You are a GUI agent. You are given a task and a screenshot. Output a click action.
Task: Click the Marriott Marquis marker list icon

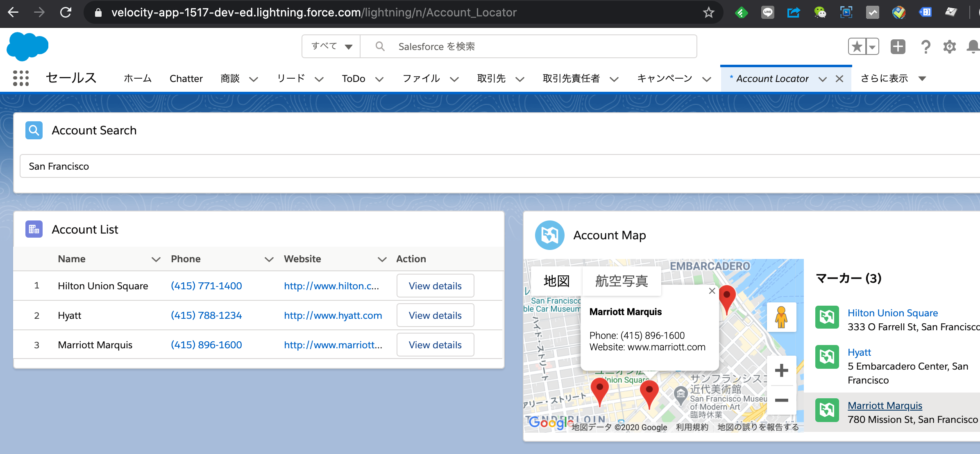click(827, 410)
